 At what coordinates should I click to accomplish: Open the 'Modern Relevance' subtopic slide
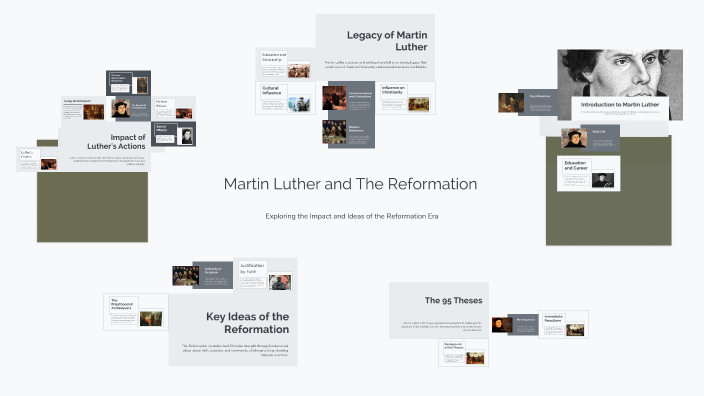348,132
